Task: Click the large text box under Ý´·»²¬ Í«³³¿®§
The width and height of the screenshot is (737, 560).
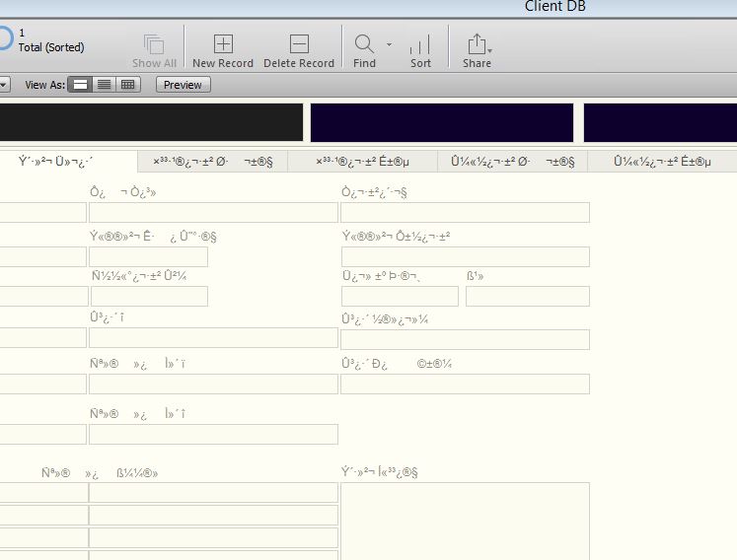Action: tap(465, 521)
